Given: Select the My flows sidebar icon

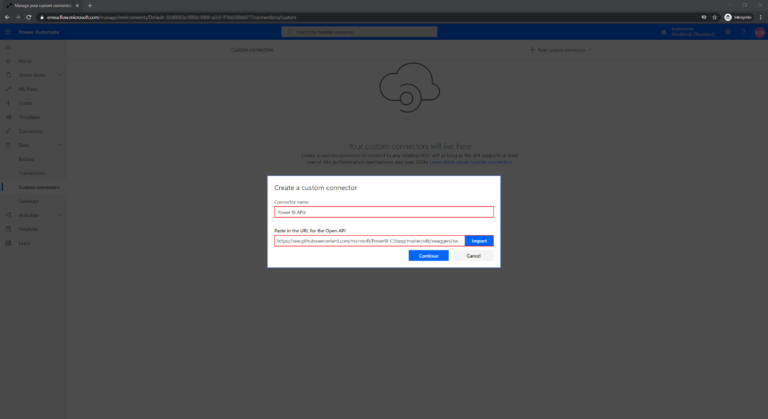Looking at the screenshot, I should click(x=8, y=89).
